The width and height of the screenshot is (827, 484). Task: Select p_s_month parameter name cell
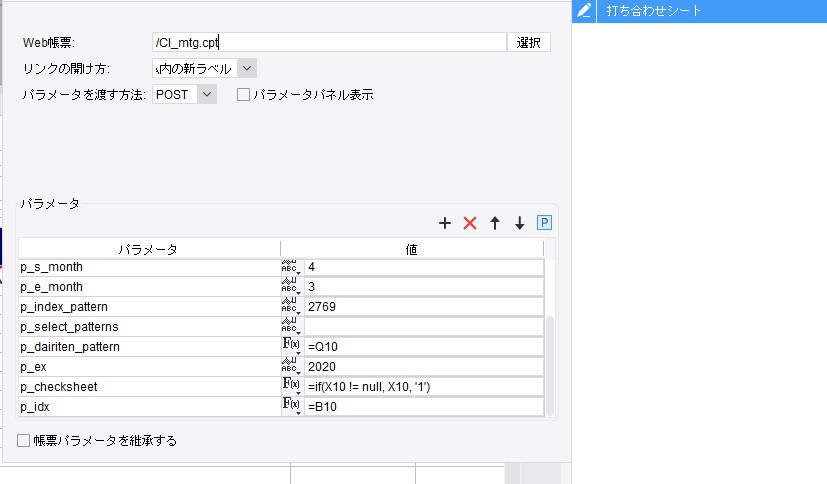(150, 267)
